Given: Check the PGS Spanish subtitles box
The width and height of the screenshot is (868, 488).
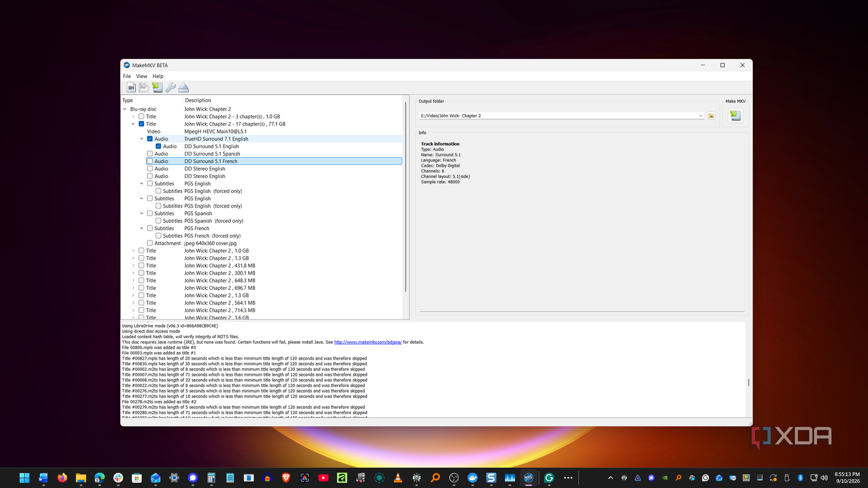Looking at the screenshot, I should pos(150,213).
